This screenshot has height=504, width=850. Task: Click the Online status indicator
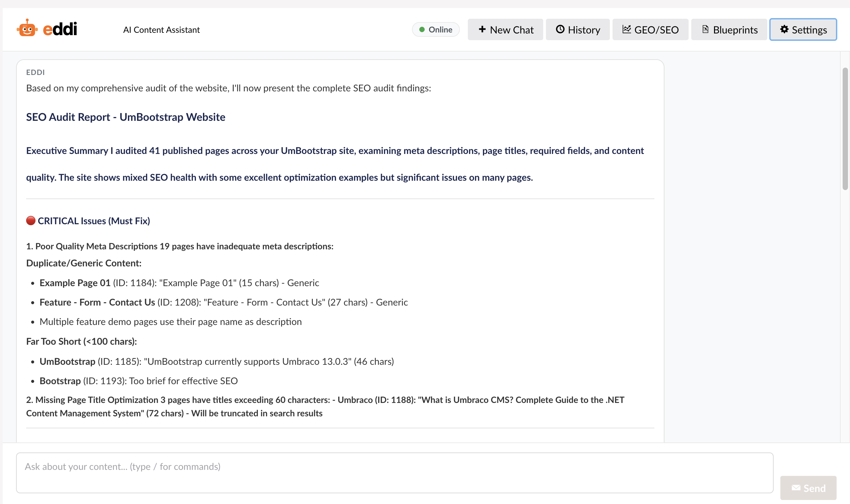435,29
